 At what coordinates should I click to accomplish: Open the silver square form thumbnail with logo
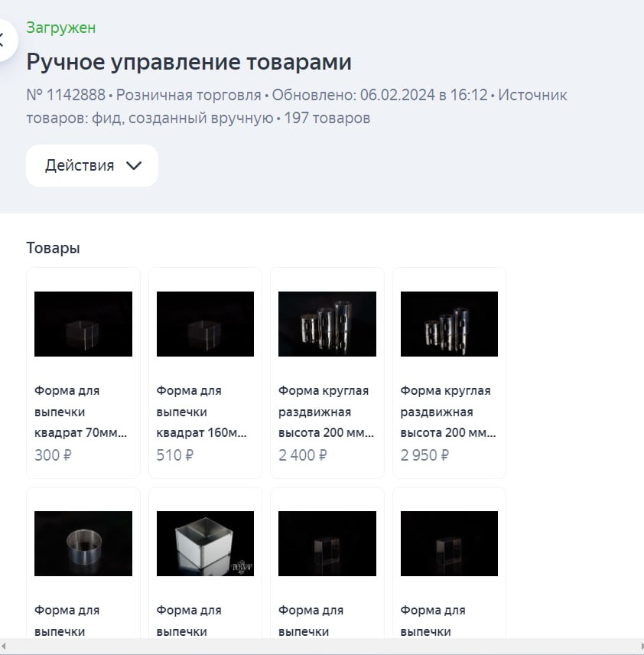(205, 543)
